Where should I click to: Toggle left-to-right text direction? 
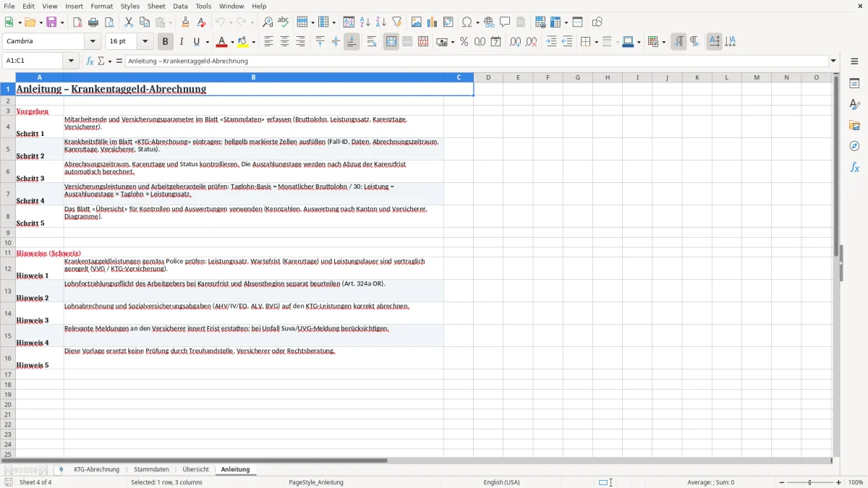[678, 42]
